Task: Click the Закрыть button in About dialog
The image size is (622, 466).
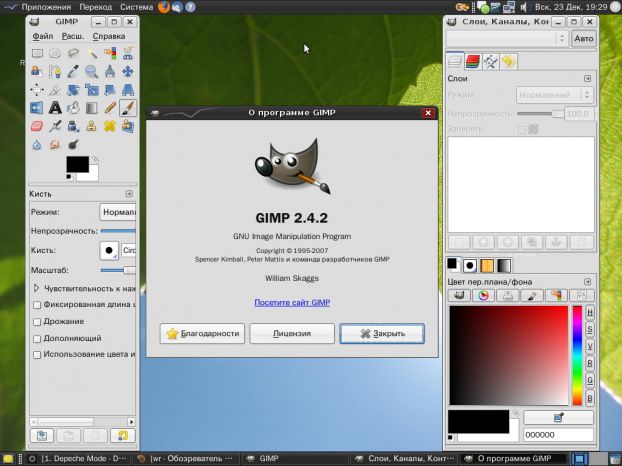Action: click(x=382, y=334)
